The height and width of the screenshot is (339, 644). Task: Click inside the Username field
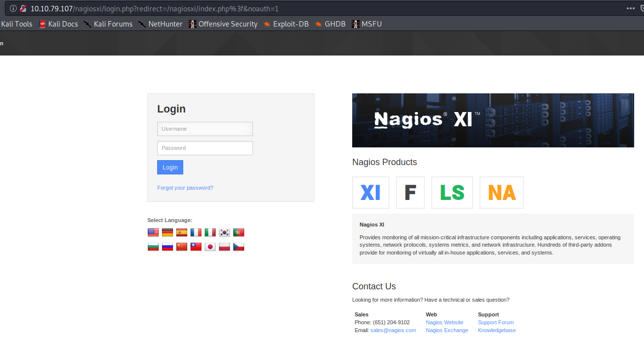[x=205, y=129]
